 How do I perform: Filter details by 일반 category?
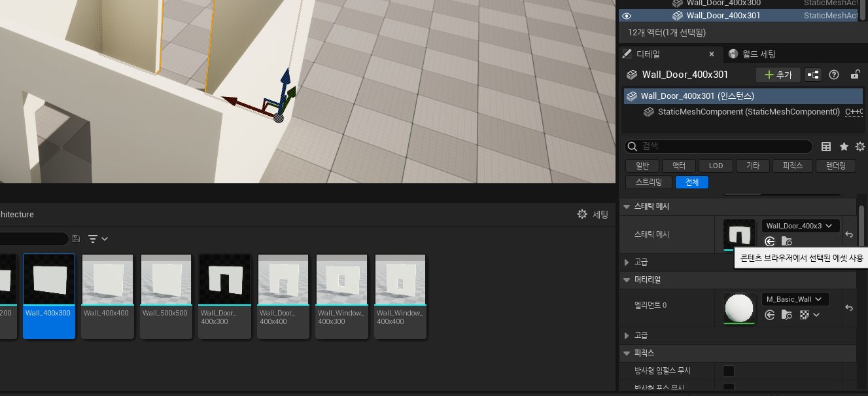pyautogui.click(x=642, y=166)
